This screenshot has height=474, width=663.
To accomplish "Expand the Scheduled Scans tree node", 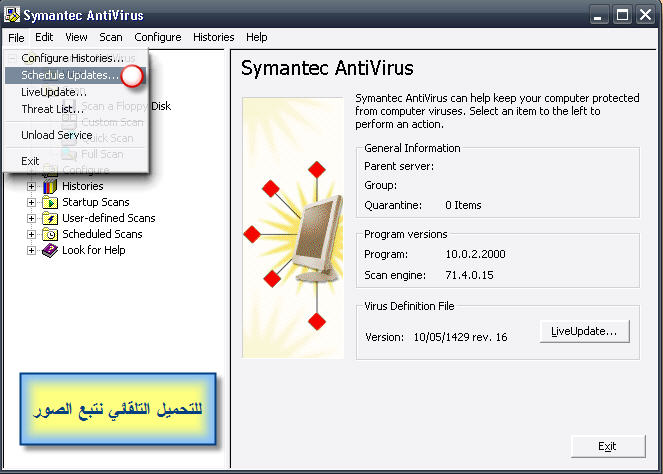I will click(31, 234).
